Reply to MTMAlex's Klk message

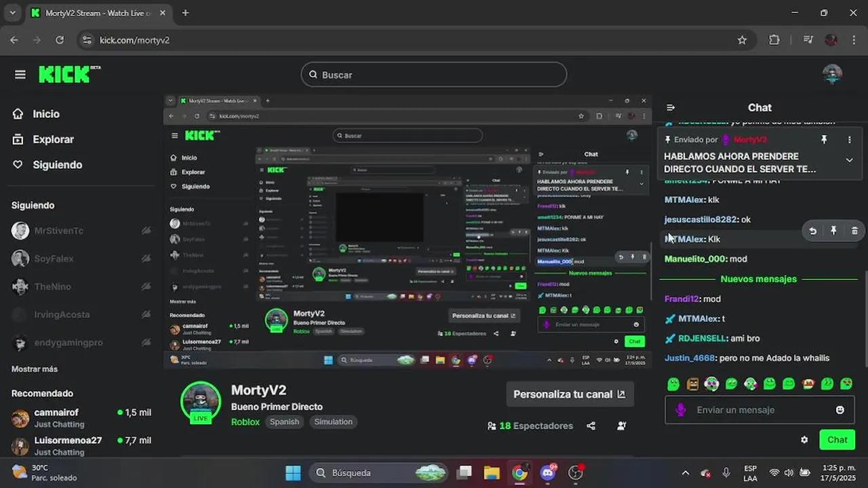(812, 231)
